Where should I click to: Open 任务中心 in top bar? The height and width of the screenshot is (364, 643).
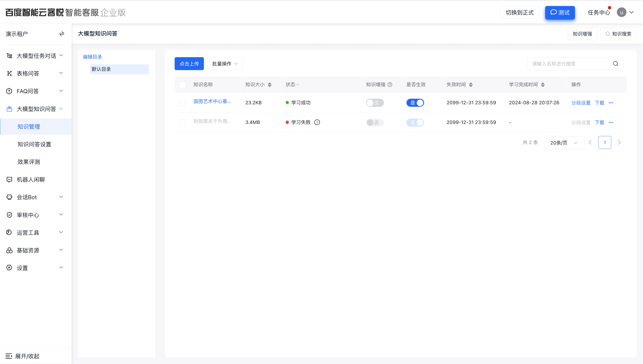[x=599, y=13]
